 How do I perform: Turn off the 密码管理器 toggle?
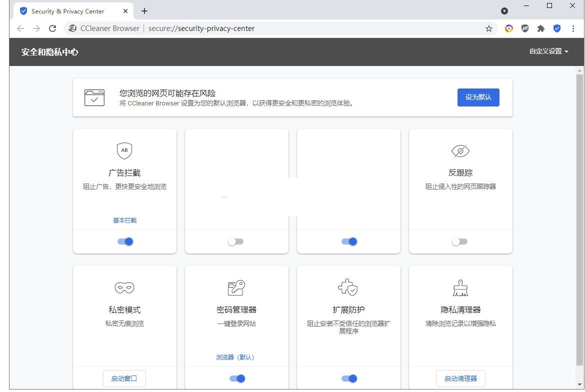(236, 378)
